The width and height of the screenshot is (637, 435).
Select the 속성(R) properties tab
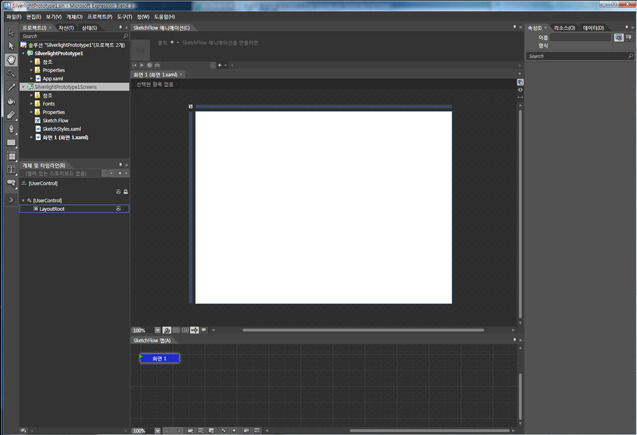(x=534, y=28)
